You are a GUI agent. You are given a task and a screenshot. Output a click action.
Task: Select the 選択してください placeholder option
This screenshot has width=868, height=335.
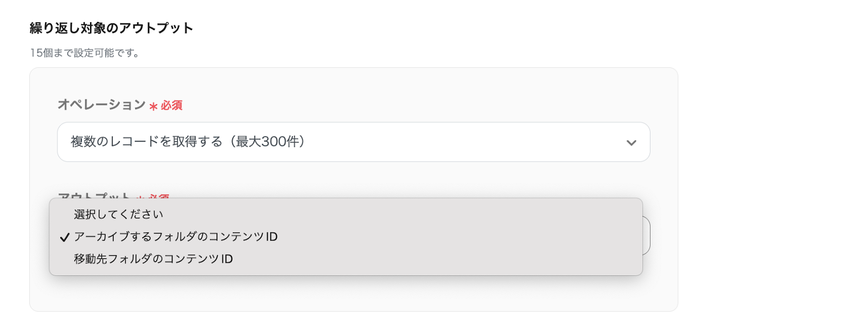click(118, 214)
